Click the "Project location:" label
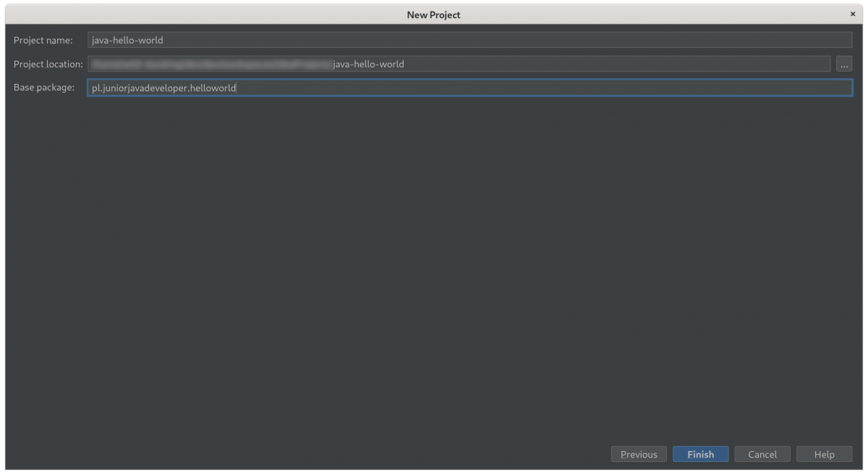 point(48,64)
